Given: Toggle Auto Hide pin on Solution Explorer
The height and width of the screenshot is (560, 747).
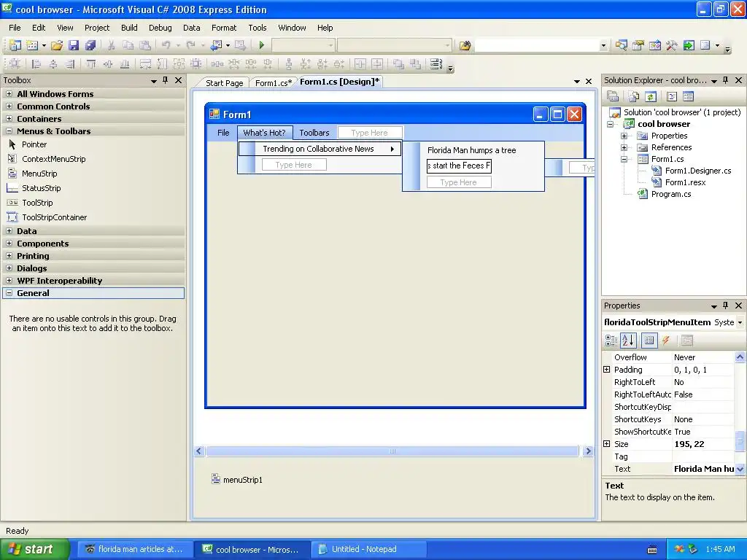Looking at the screenshot, I should pos(726,80).
